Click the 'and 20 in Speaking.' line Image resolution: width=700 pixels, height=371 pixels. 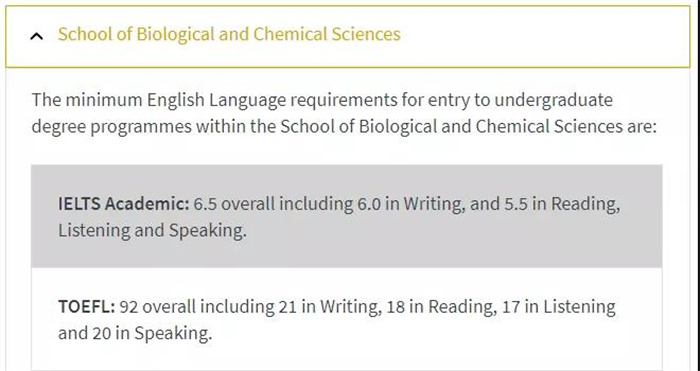pos(135,333)
